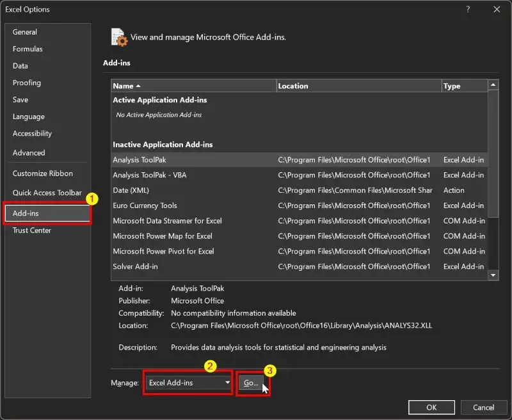512x420 pixels.
Task: Open the General options category
Action: click(x=25, y=32)
